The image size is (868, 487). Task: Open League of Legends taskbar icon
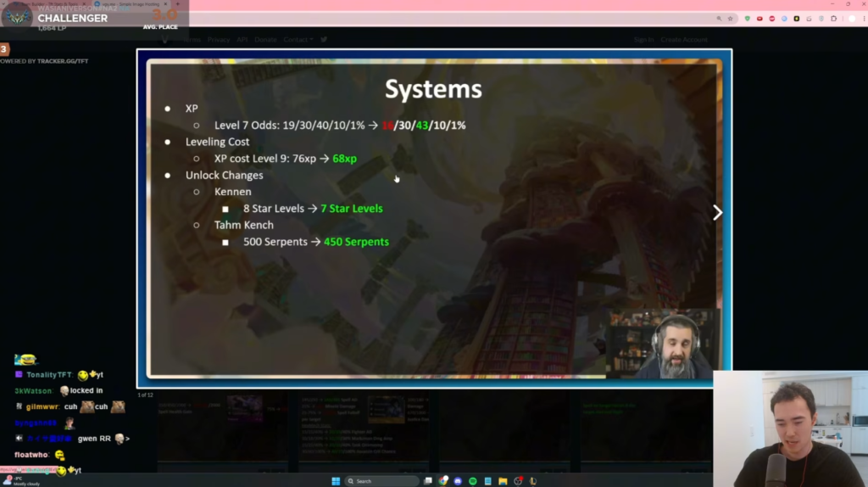(532, 481)
